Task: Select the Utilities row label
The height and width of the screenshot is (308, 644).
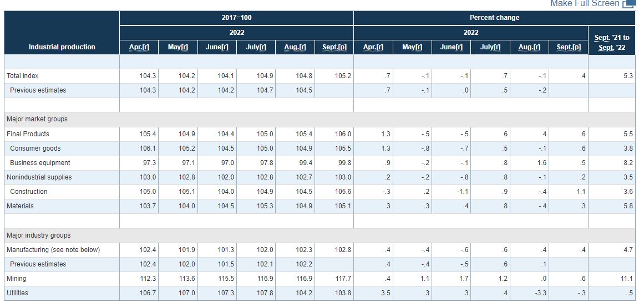Action: 18,293
